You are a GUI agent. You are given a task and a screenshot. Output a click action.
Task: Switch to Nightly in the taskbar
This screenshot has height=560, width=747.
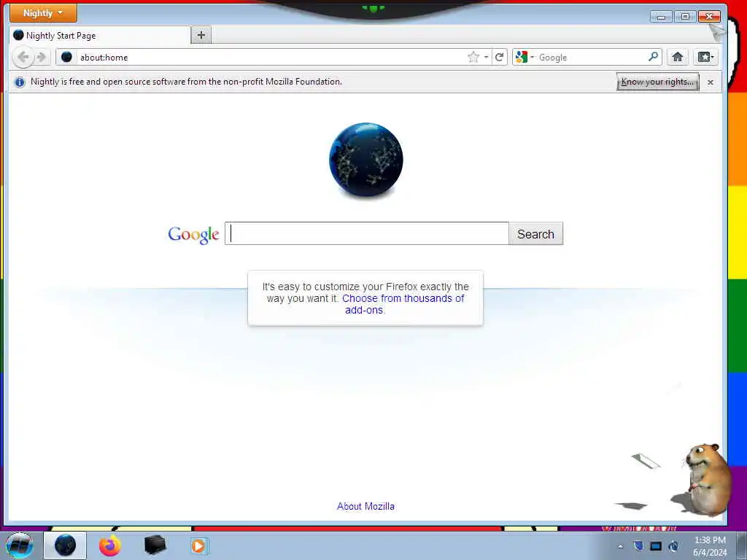[x=65, y=545]
